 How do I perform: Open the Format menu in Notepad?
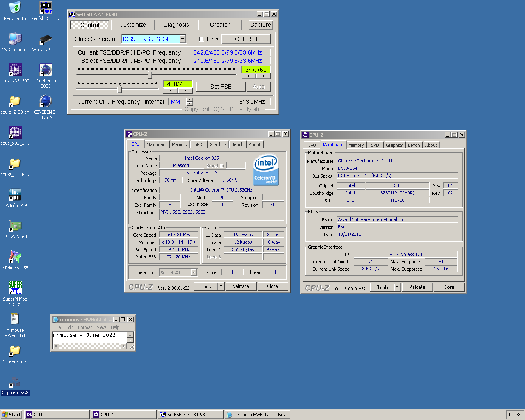tap(85, 327)
